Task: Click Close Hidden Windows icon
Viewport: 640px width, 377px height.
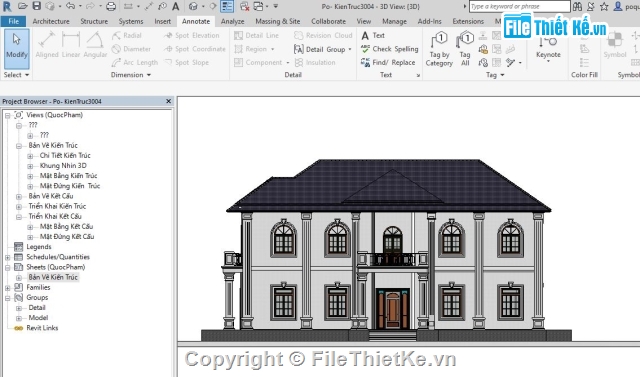Action: pyautogui.click(x=244, y=6)
